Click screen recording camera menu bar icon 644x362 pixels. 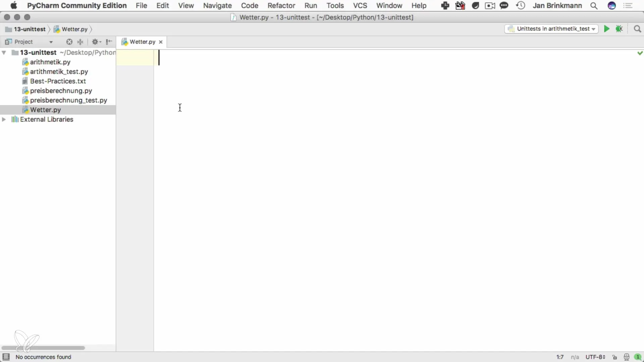(x=490, y=6)
